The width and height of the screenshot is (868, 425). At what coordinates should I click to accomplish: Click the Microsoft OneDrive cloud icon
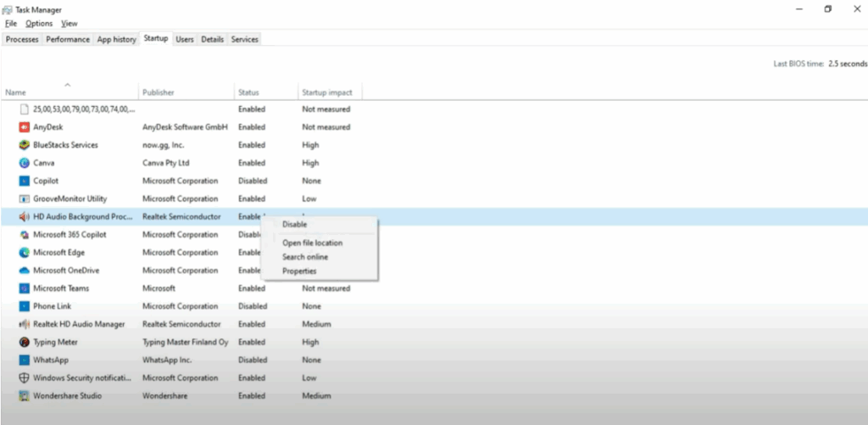pos(24,271)
